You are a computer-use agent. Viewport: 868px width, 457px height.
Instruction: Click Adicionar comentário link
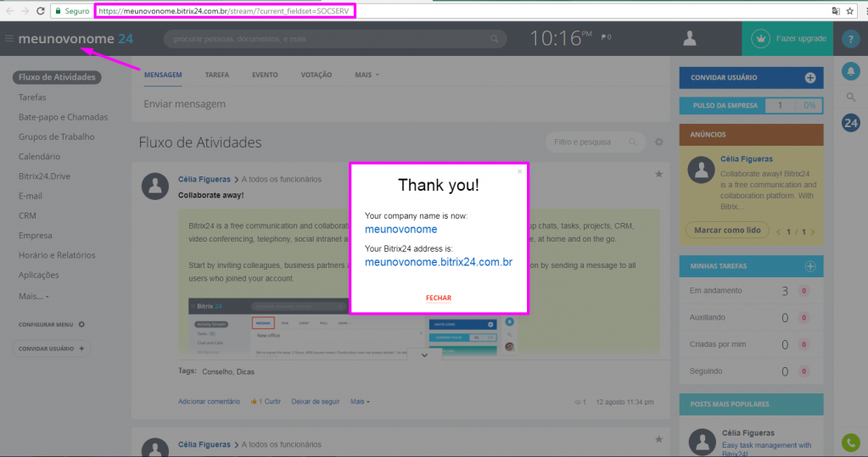click(210, 402)
